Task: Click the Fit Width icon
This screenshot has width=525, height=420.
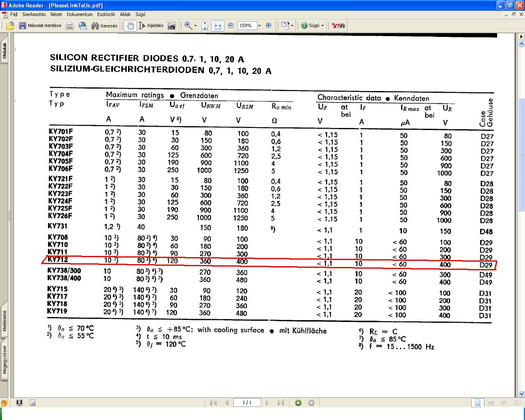Action: click(218, 26)
